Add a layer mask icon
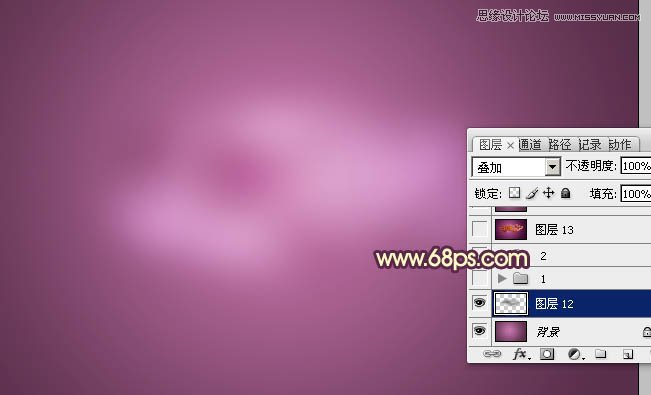This screenshot has height=395, width=651. click(x=547, y=354)
